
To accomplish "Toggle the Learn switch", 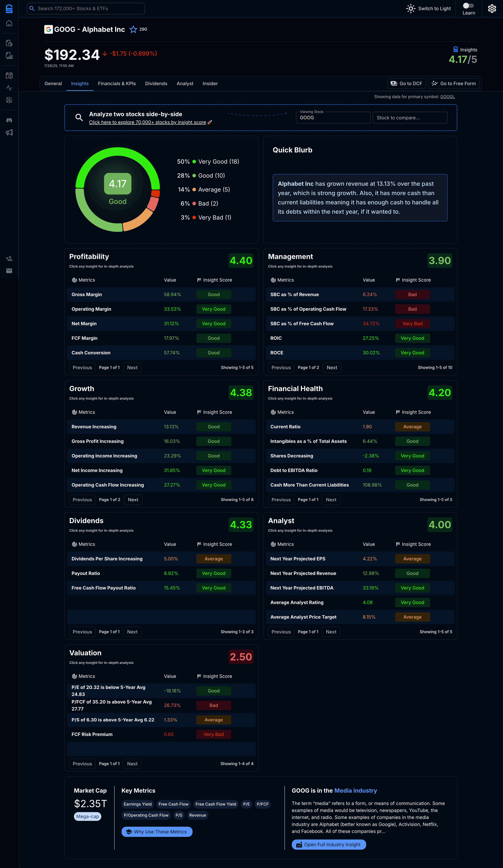I will coord(468,5).
